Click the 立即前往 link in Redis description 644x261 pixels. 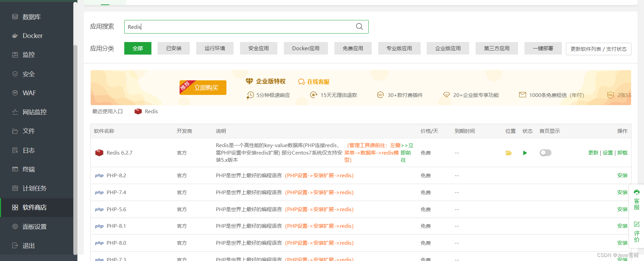[407, 153]
